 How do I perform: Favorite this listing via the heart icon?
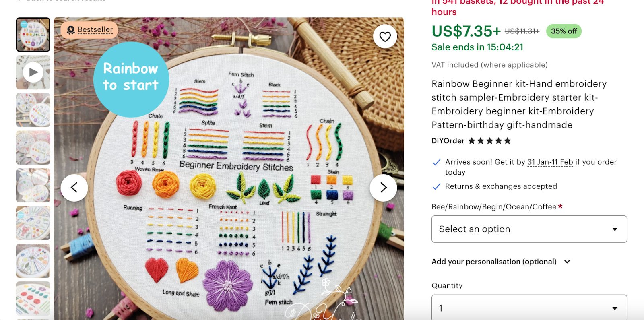(x=384, y=36)
